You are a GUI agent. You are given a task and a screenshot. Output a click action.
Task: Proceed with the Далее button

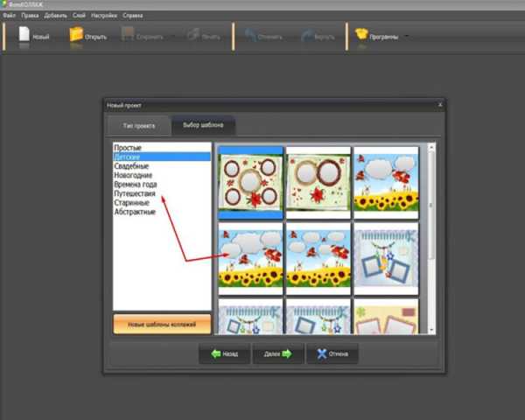pyautogui.click(x=278, y=353)
